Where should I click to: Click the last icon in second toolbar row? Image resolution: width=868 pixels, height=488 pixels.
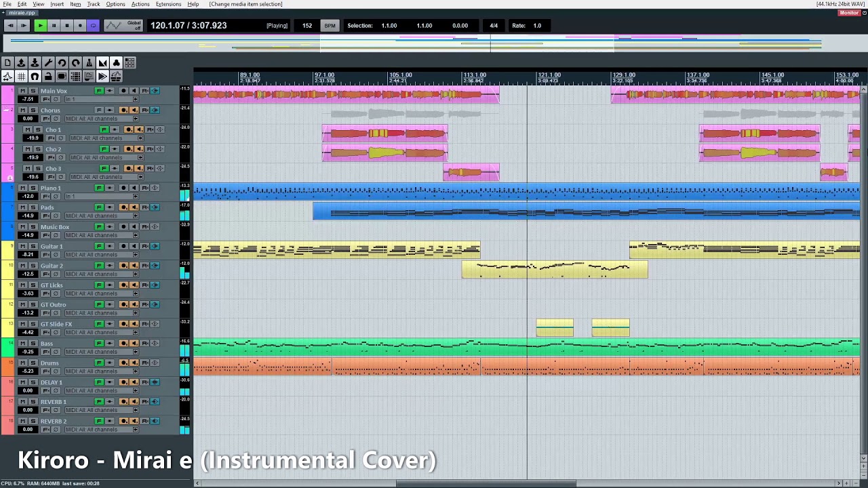[116, 77]
